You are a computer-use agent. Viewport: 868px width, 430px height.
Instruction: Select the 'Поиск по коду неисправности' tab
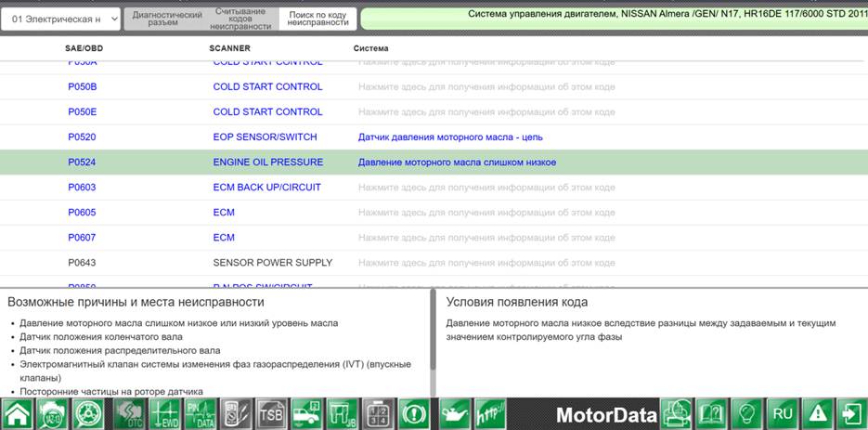coord(317,19)
